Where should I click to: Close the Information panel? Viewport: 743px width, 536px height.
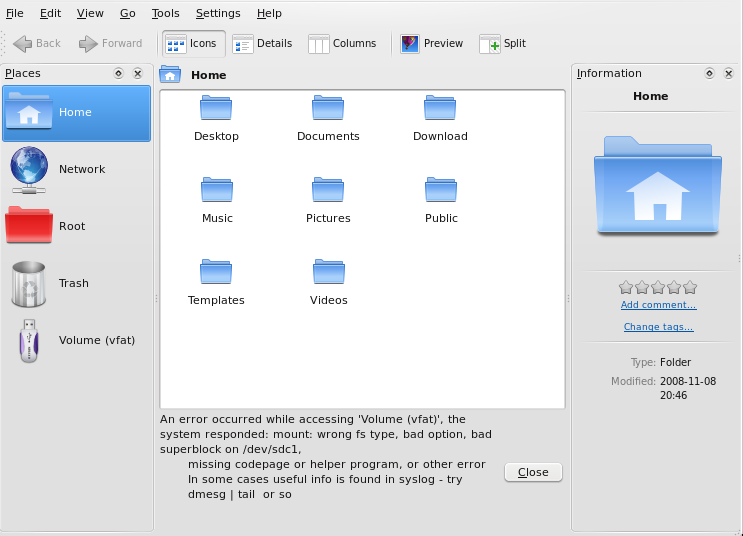(727, 73)
